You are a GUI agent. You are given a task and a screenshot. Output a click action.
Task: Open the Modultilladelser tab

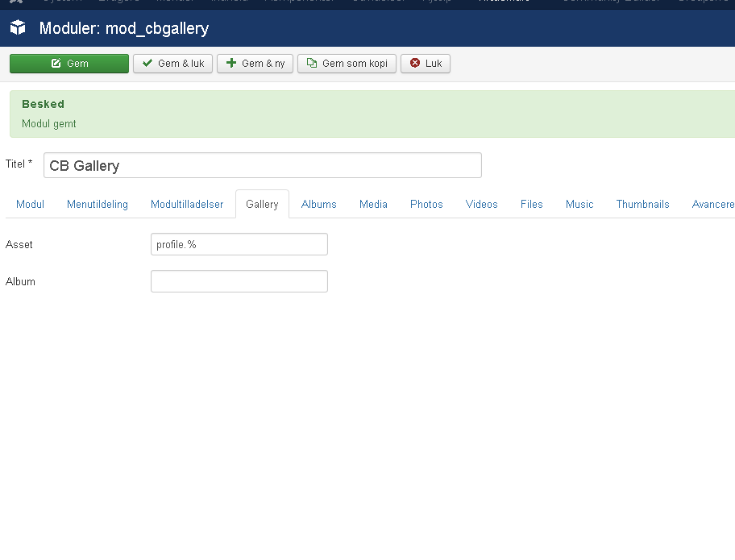tap(187, 205)
